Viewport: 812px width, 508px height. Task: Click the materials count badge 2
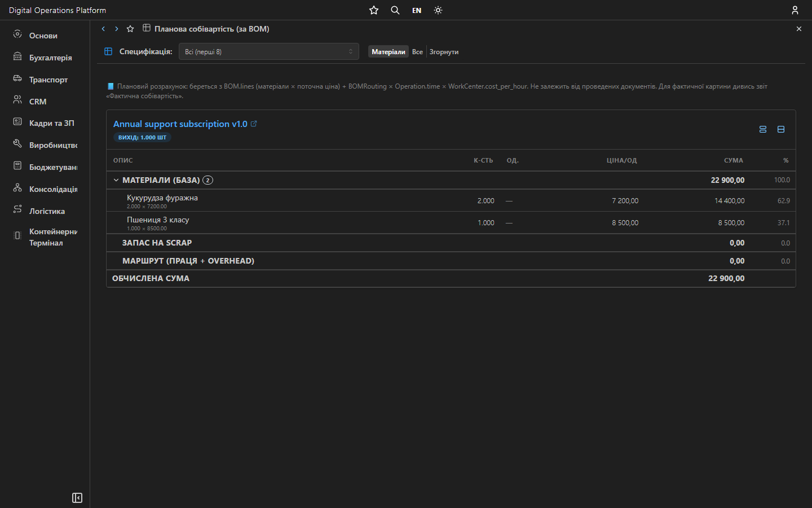point(208,180)
